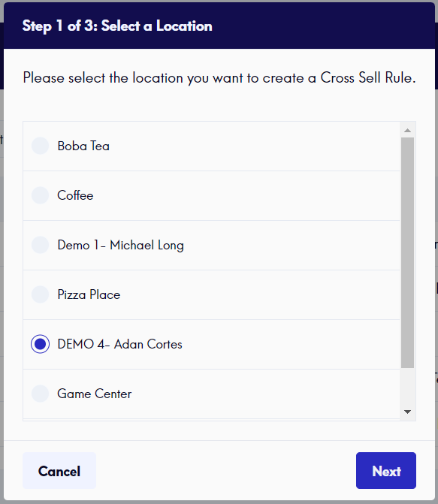Click the empty scrollbar track below the thumb
Image resolution: width=438 pixels, height=504 pixels.
click(x=407, y=387)
